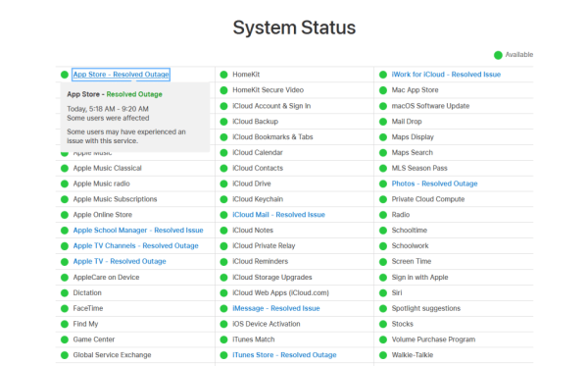Click green status dot beside iCloud Notes
This screenshot has width=588, height=366.
pyautogui.click(x=223, y=231)
